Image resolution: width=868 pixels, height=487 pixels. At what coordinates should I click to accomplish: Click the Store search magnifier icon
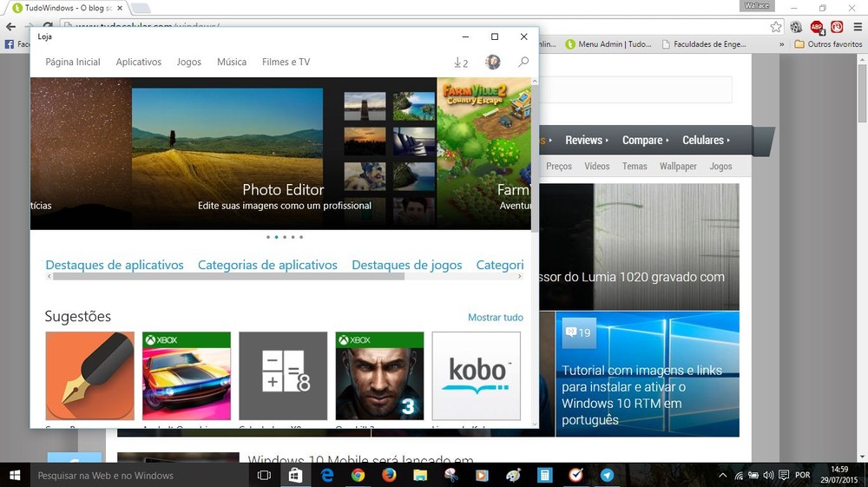[523, 63]
